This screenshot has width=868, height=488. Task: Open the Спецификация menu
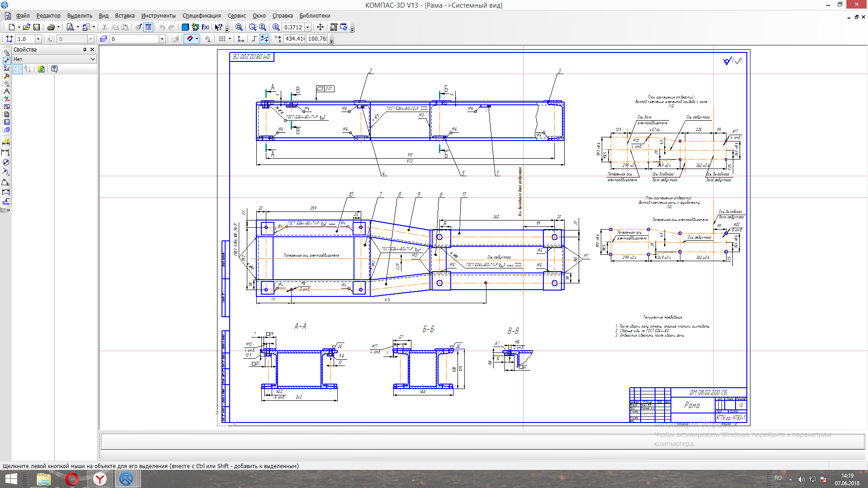(202, 15)
